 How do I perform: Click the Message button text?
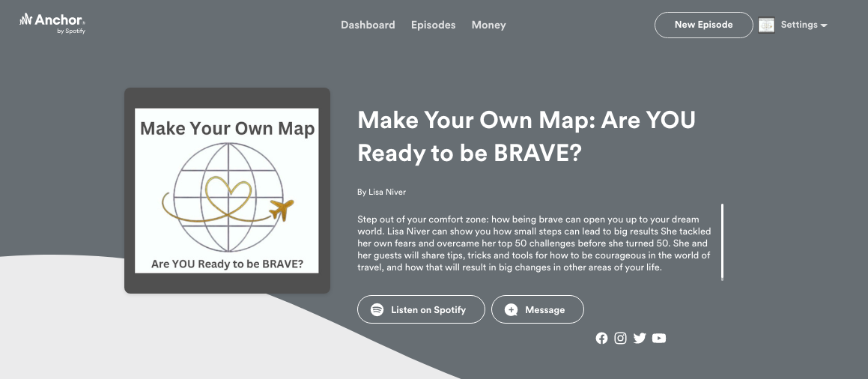[x=544, y=310]
